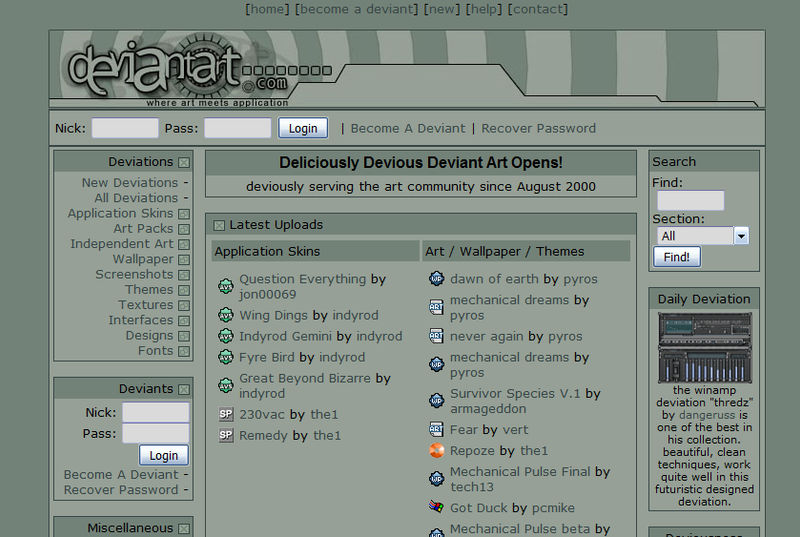This screenshot has width=800, height=537.
Task: Click the ART icon beside never again
Action: [436, 336]
